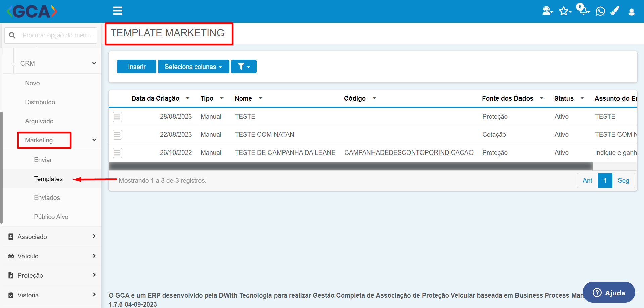The width and height of the screenshot is (644, 308).
Task: Open row menu icon for TESTE 28/08/2023
Action: pos(117,117)
